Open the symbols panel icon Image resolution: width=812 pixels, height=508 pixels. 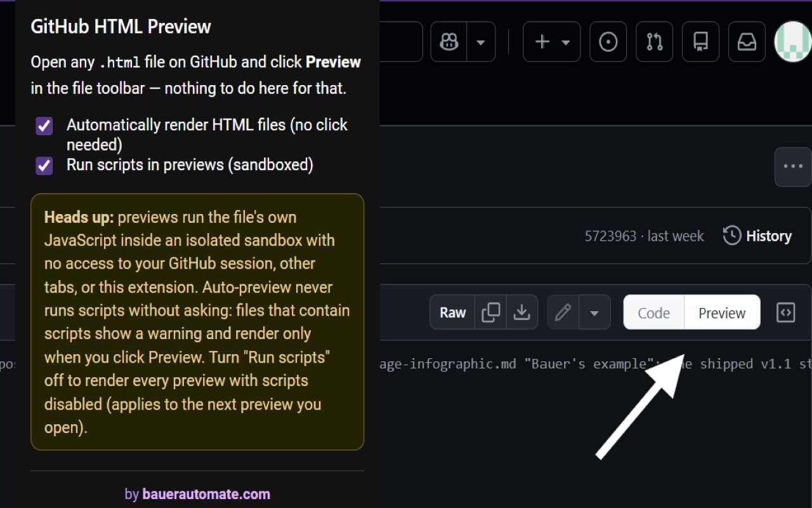[x=786, y=312]
